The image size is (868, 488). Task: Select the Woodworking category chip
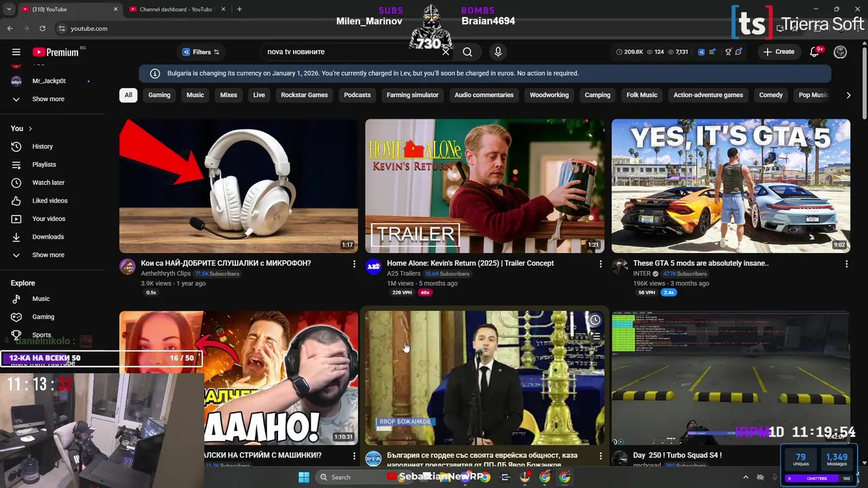coord(549,95)
